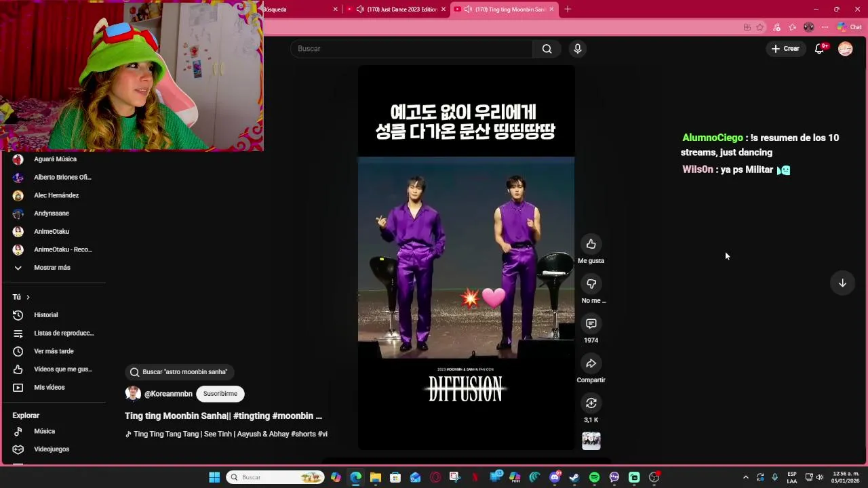Open Aguará Música subscription channel
The image size is (868, 488).
pos(54,159)
